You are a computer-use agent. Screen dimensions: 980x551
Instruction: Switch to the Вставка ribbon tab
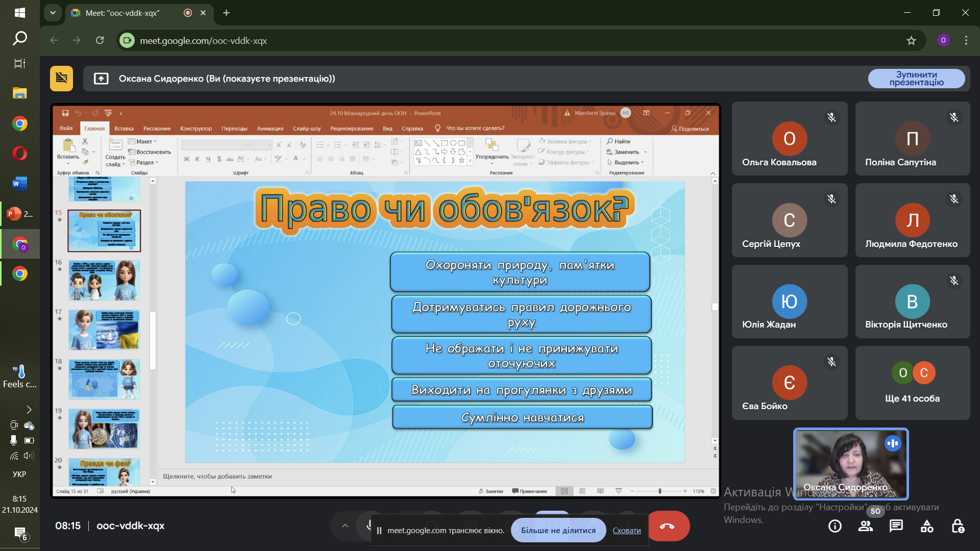pyautogui.click(x=124, y=129)
